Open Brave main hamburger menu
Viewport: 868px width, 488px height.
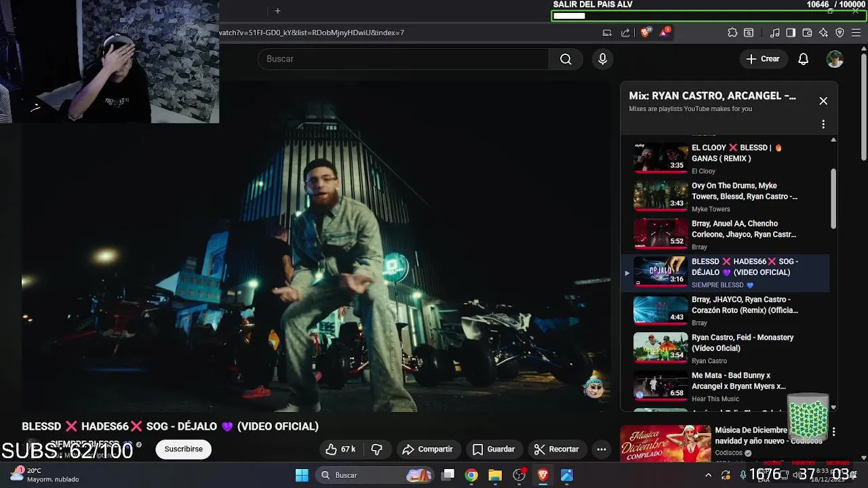tap(856, 33)
